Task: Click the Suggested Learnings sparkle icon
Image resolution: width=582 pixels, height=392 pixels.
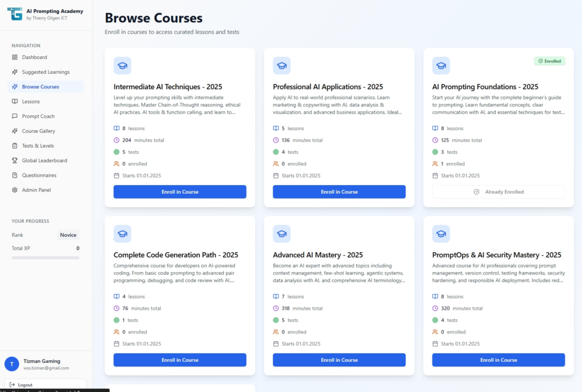Action: [x=15, y=72]
